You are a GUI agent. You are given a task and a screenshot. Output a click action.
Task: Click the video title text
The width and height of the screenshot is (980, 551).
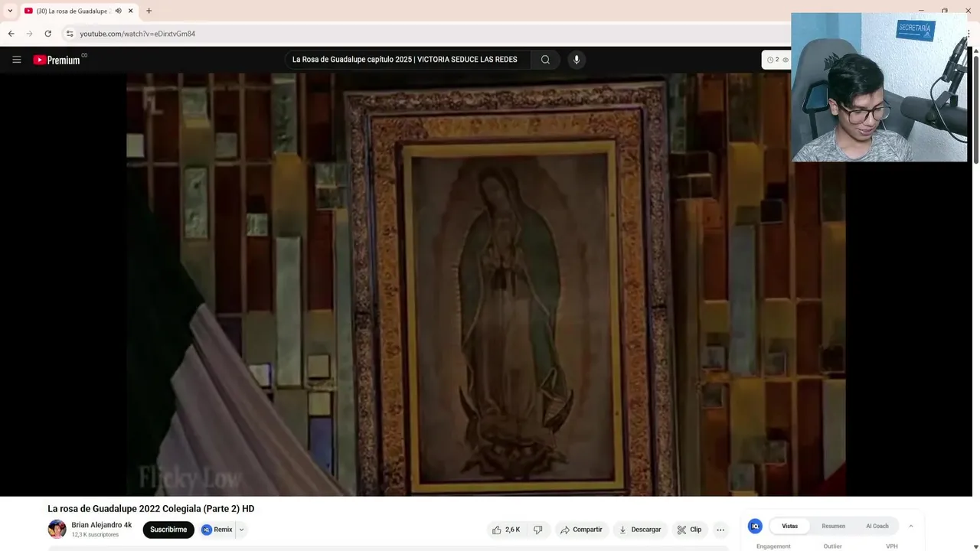151,508
